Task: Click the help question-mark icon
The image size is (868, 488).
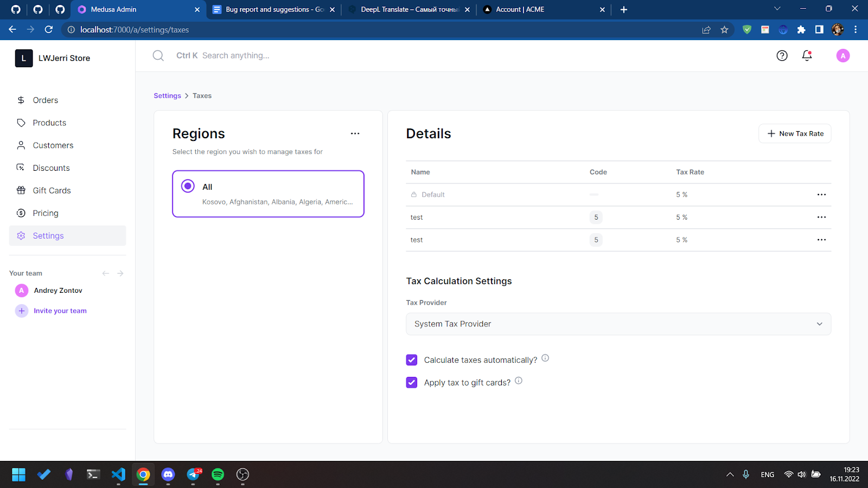Action: [x=781, y=55]
